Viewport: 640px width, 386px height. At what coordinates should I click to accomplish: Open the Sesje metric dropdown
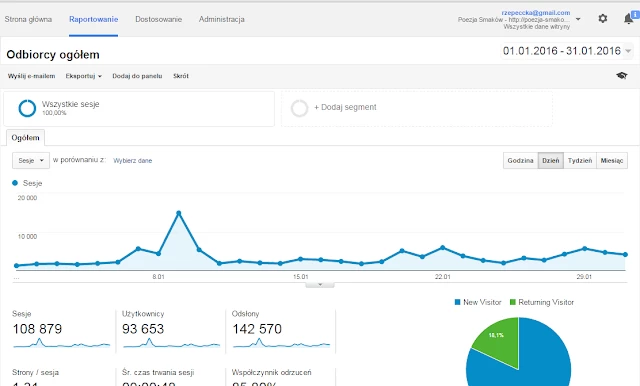pyautogui.click(x=31, y=160)
